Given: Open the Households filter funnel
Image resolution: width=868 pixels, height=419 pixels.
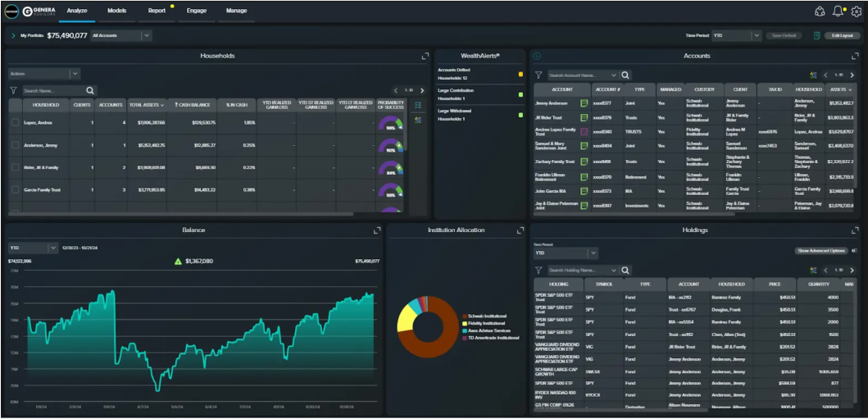Looking at the screenshot, I should (14, 90).
